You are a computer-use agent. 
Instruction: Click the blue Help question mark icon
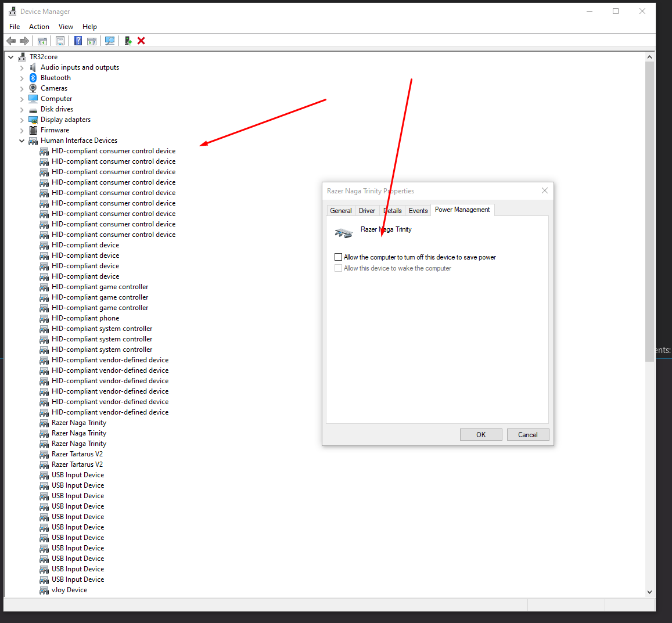click(78, 41)
